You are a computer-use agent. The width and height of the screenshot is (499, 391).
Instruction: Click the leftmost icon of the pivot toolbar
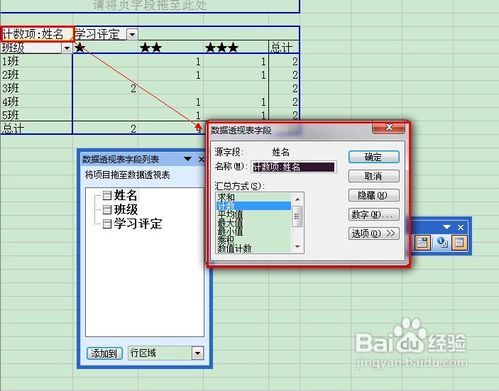pyautogui.click(x=422, y=243)
